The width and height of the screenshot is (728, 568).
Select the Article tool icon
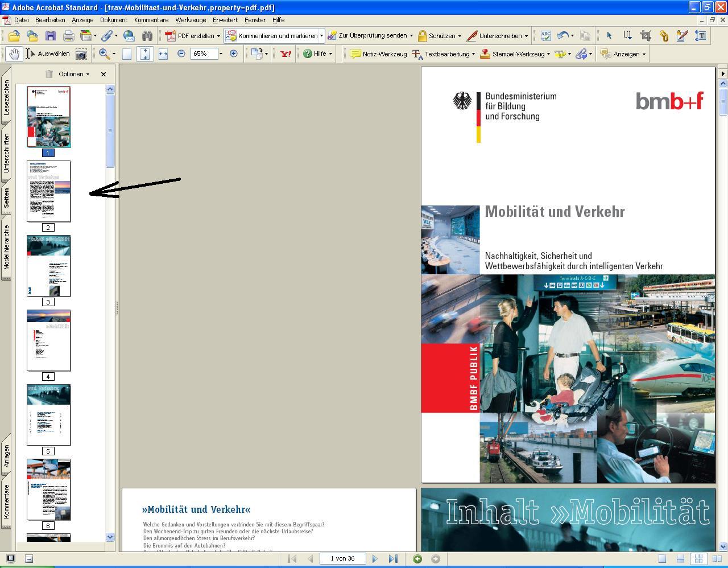click(x=627, y=36)
